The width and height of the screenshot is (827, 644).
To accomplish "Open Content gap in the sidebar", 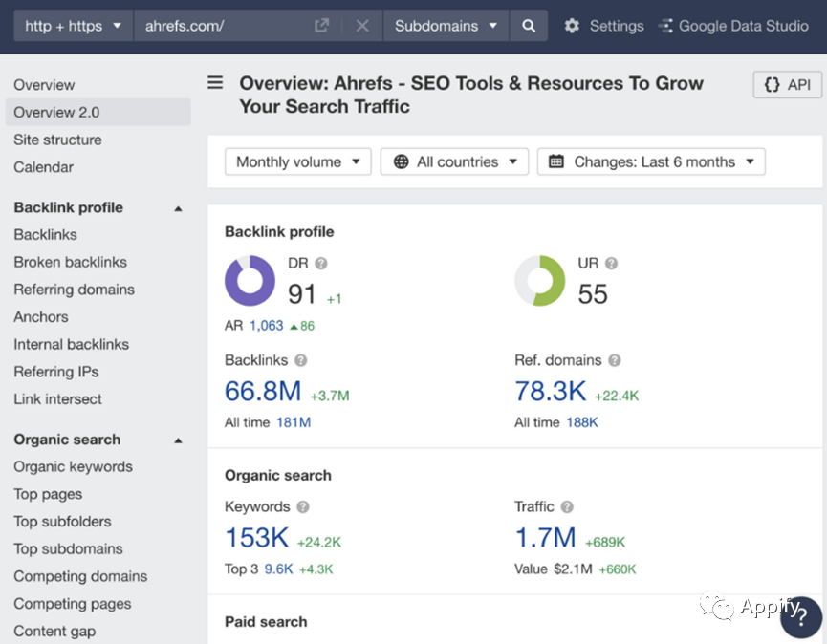I will click(54, 631).
